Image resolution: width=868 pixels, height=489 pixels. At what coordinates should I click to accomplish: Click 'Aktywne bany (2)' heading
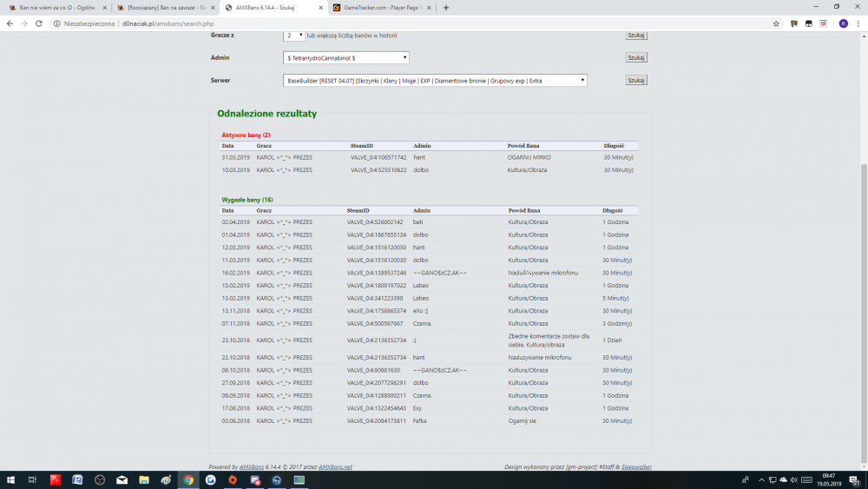[x=246, y=135]
